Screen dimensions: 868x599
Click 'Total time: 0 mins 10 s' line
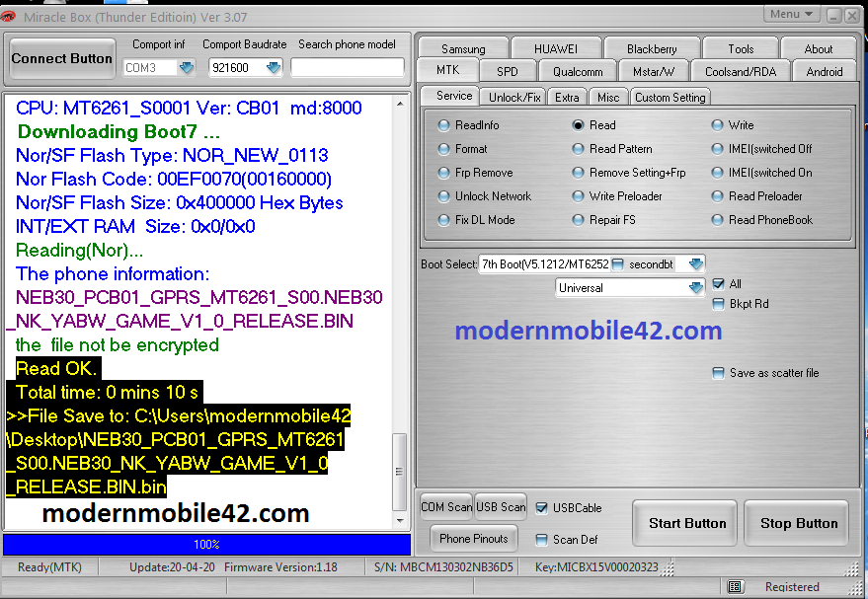107,392
